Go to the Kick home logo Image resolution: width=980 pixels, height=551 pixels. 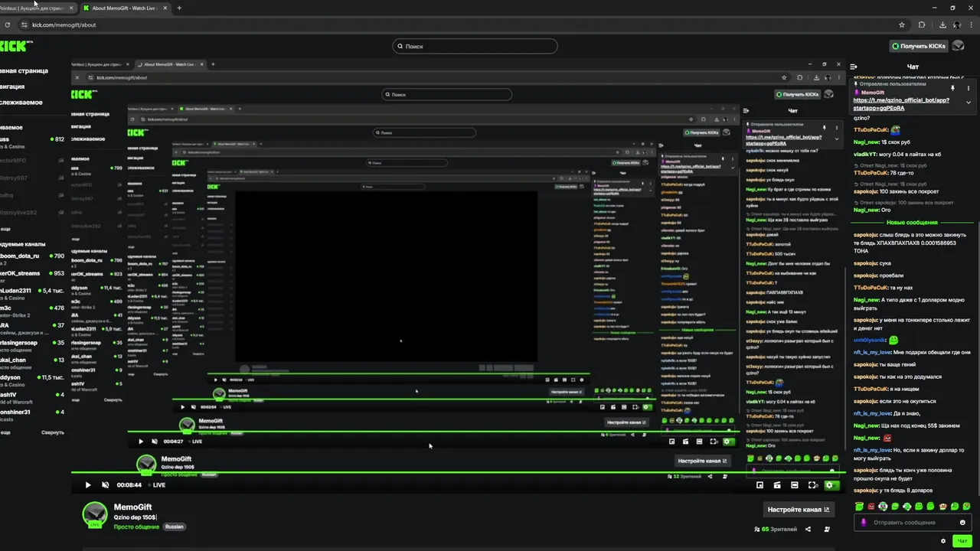coord(15,46)
